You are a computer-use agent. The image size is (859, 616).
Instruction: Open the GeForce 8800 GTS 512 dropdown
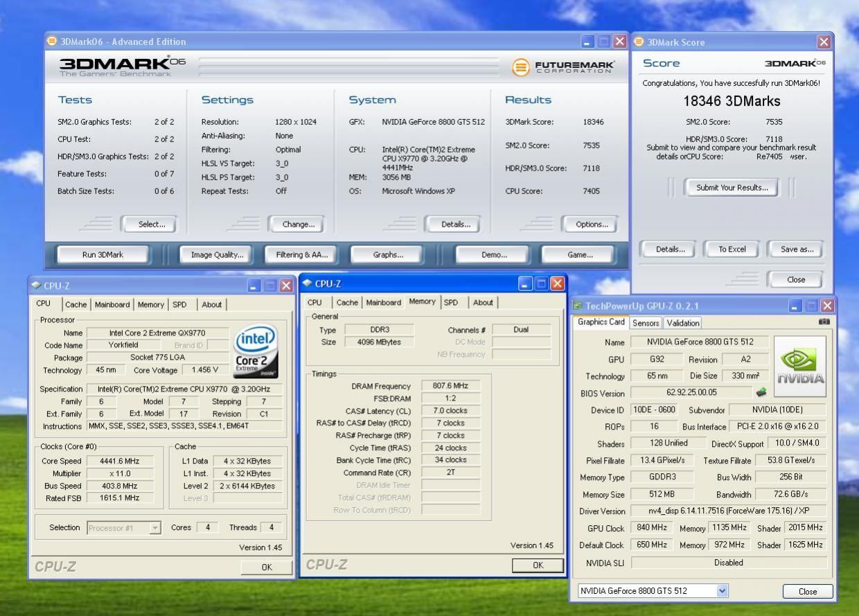point(723,591)
